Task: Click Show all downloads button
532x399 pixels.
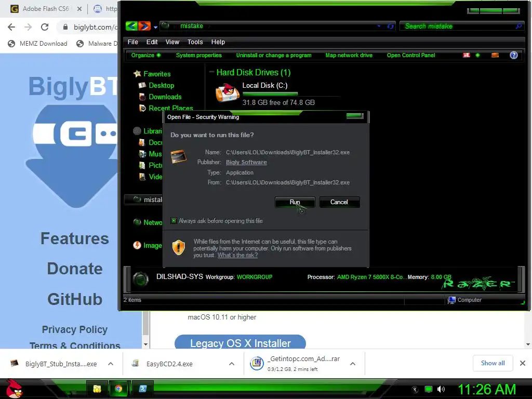Action: pos(493,363)
